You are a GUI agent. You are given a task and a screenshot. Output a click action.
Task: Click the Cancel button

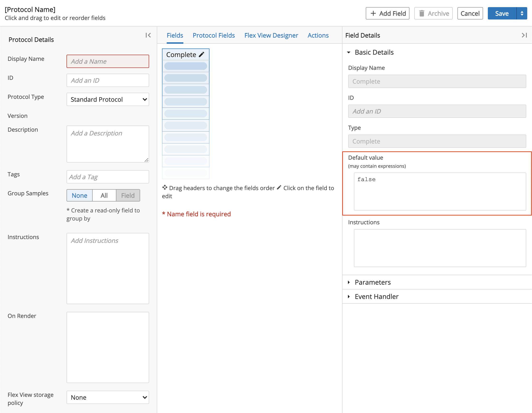point(470,13)
